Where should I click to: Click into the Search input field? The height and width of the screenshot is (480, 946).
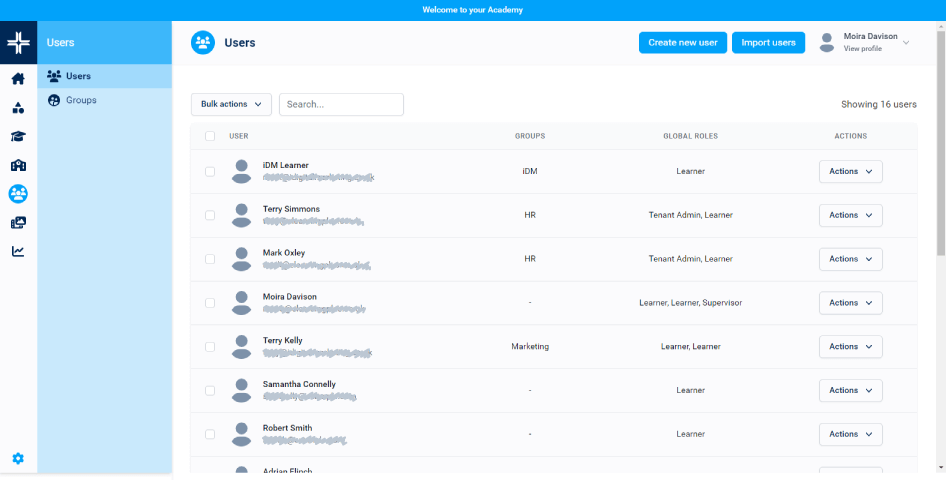tap(341, 104)
